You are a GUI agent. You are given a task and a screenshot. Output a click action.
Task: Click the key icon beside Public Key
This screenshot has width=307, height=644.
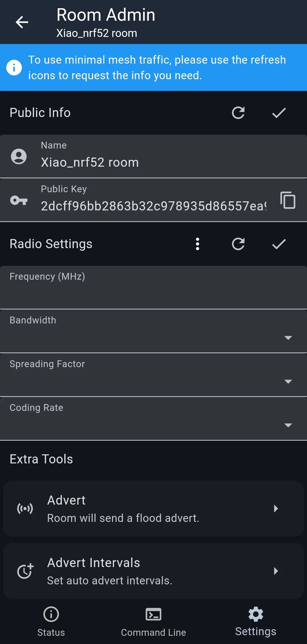coord(19,200)
